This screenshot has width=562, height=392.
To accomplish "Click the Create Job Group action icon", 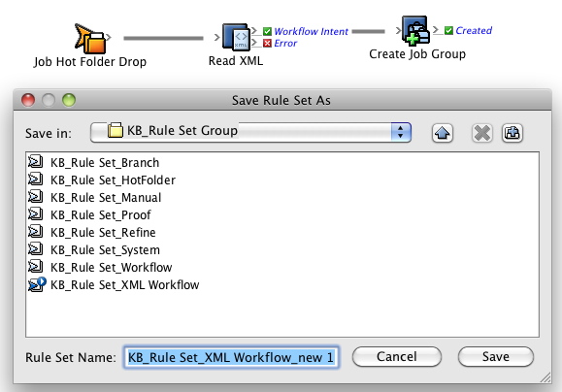I will [x=415, y=31].
